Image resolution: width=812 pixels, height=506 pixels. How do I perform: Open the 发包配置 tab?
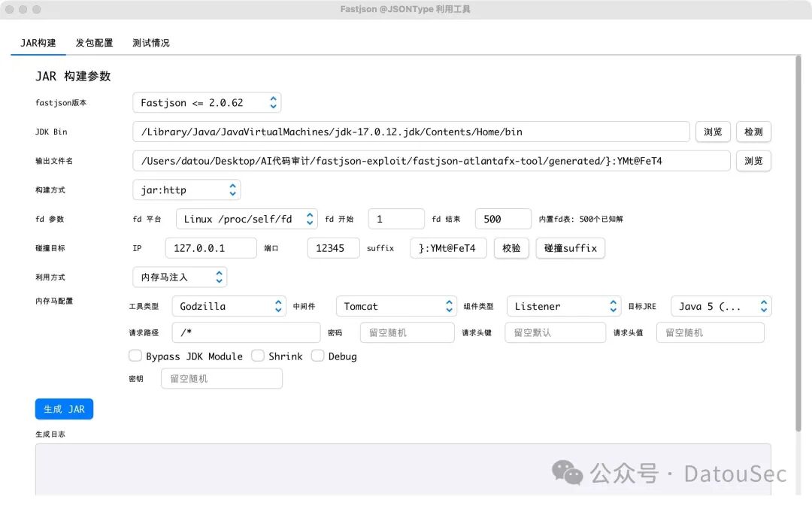tap(94, 43)
